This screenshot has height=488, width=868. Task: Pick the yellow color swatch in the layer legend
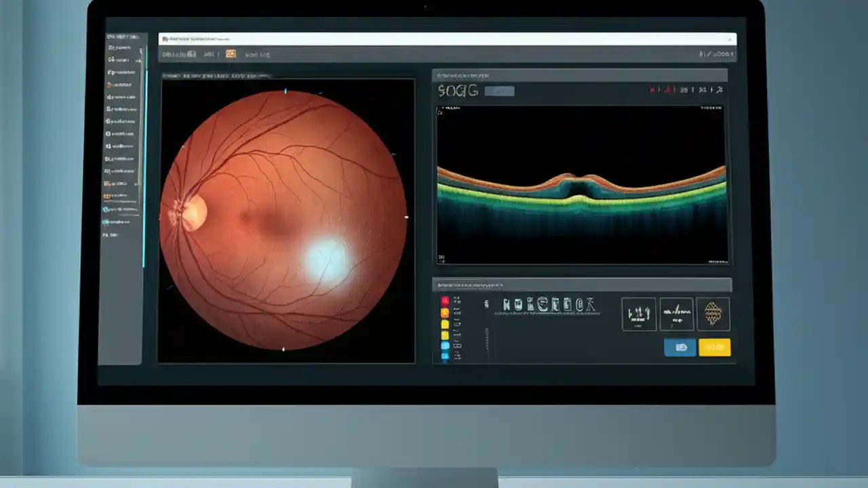click(x=445, y=324)
